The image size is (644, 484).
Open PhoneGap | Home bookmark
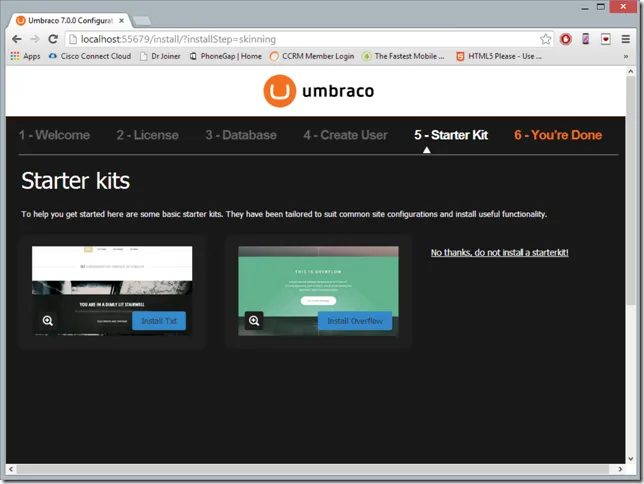(225, 56)
